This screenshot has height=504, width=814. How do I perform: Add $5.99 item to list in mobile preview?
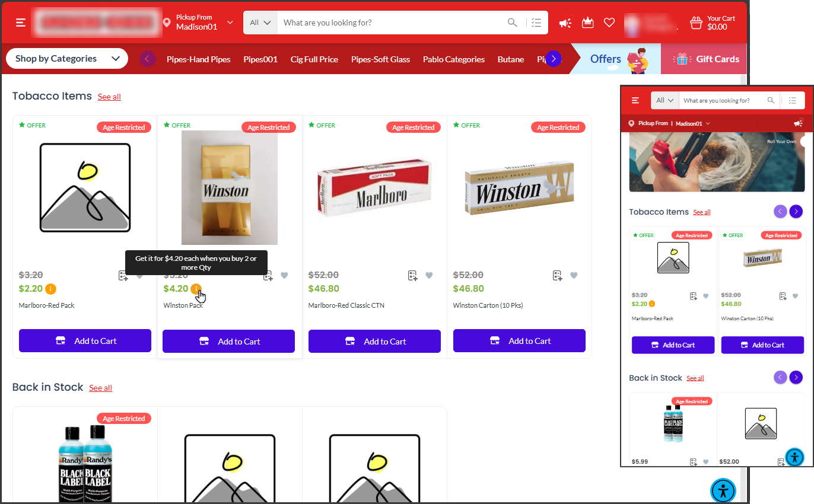[693, 462]
